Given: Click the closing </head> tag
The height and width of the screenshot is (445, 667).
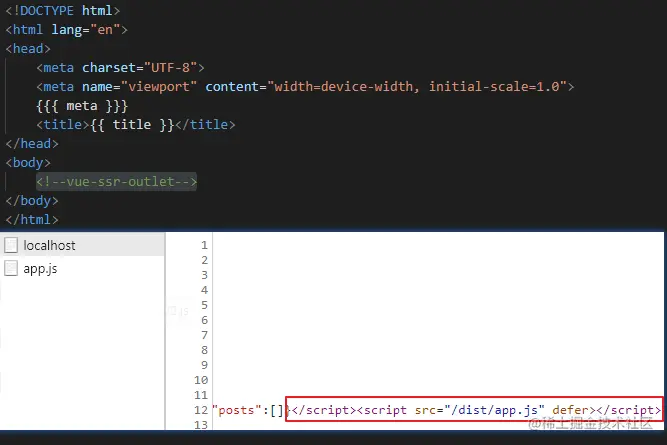Looking at the screenshot, I should point(32,144).
